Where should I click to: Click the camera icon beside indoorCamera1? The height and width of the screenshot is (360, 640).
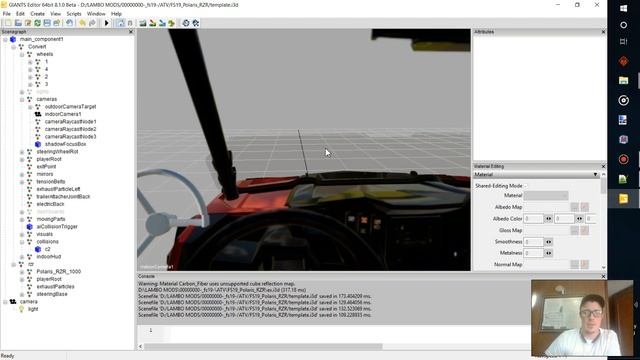(x=38, y=114)
